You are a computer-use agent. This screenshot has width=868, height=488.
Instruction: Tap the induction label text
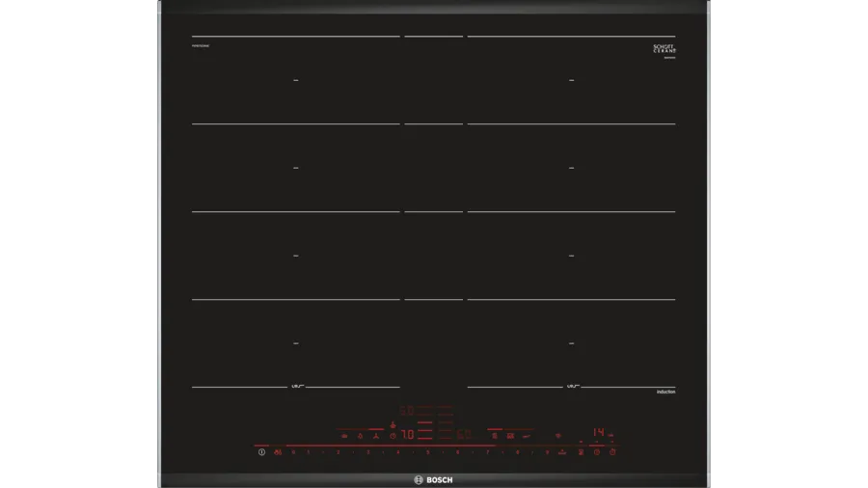click(x=665, y=393)
